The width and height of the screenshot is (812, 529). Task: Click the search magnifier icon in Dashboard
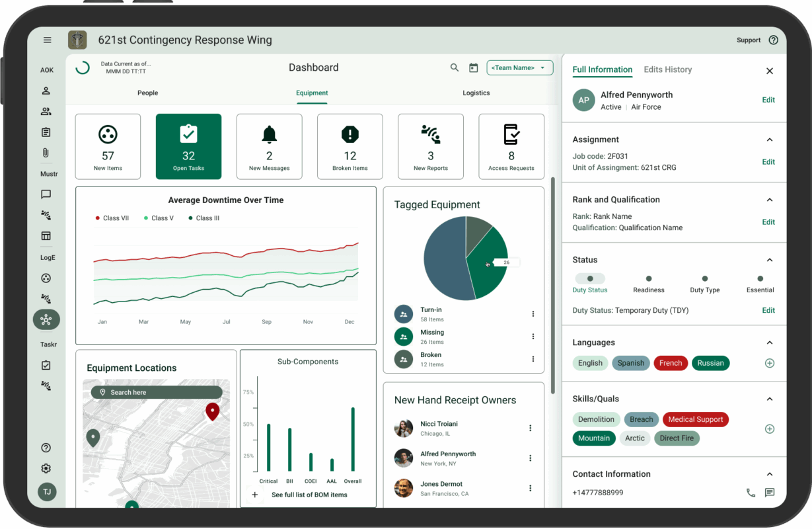(x=455, y=67)
